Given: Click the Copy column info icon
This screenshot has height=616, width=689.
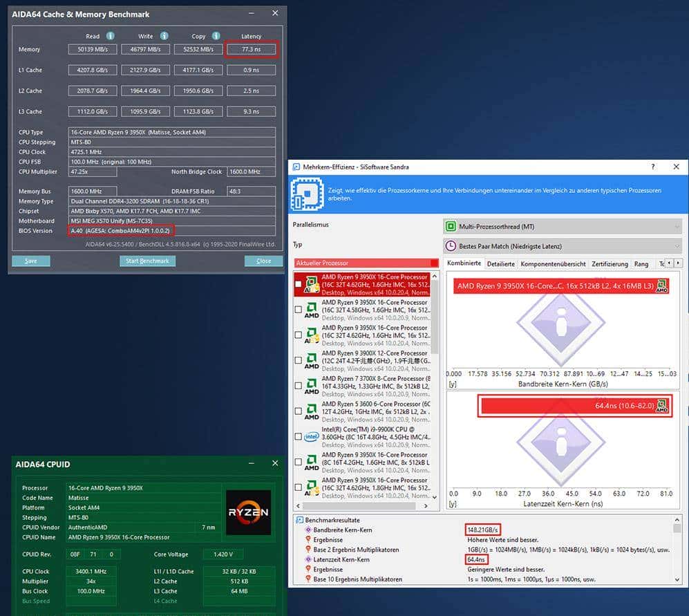Looking at the screenshot, I should (x=216, y=36).
